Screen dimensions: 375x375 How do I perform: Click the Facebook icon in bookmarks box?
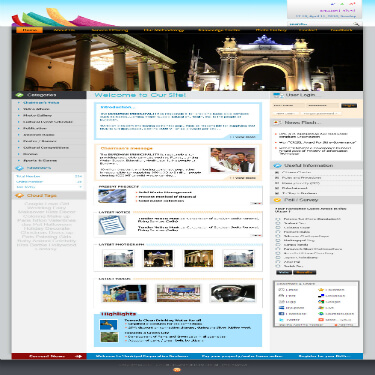281,314
